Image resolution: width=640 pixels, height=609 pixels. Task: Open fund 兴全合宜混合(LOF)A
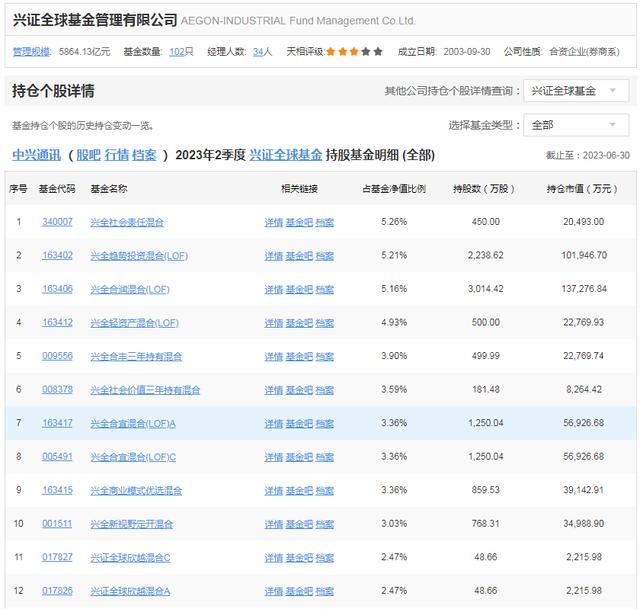(133, 424)
